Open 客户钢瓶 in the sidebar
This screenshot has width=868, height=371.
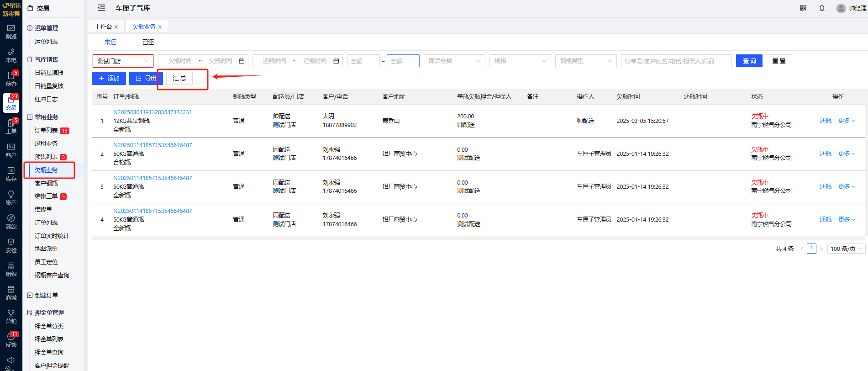[46, 183]
